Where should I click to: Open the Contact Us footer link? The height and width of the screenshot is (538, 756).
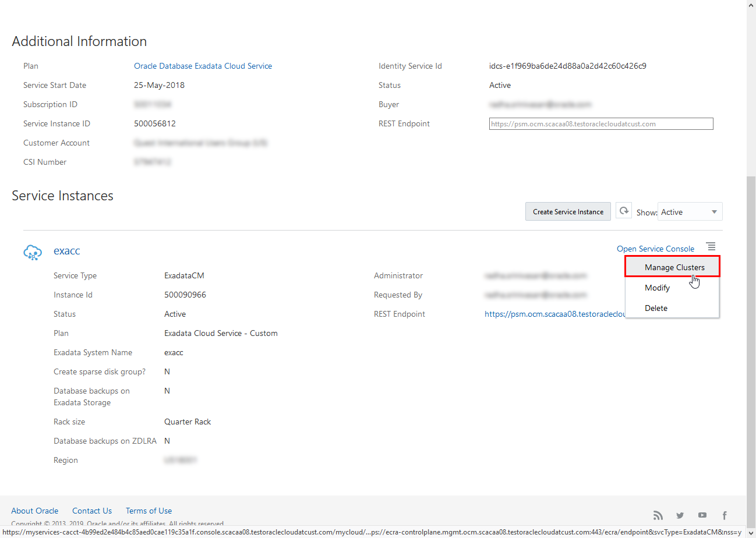tap(92, 511)
